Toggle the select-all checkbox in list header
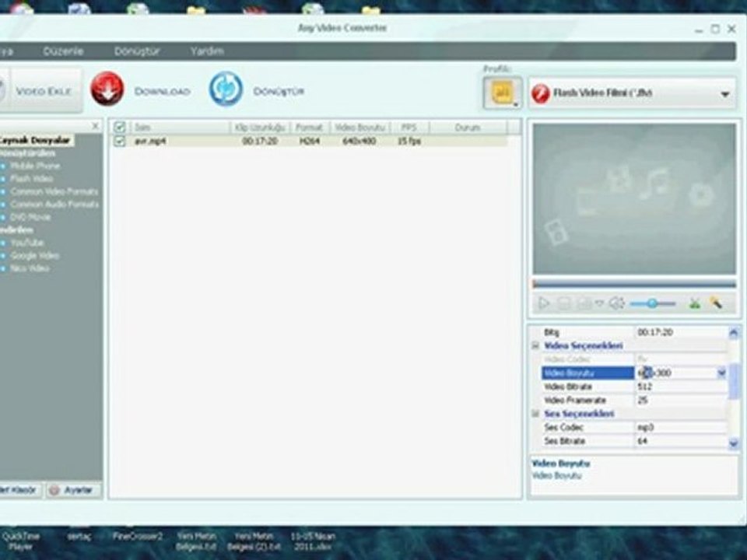The image size is (747, 560). tap(120, 127)
